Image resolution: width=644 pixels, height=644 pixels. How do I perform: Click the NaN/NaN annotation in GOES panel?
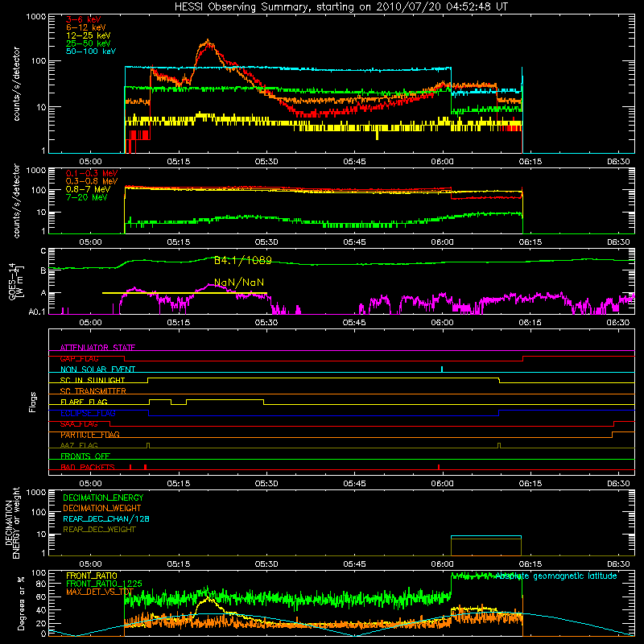pyautogui.click(x=239, y=283)
